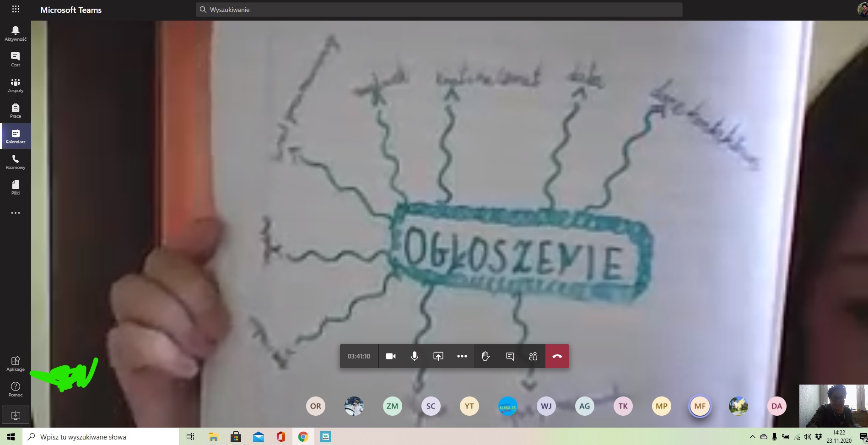The width and height of the screenshot is (868, 445).
Task: Open Pliki files section
Action: click(x=16, y=187)
